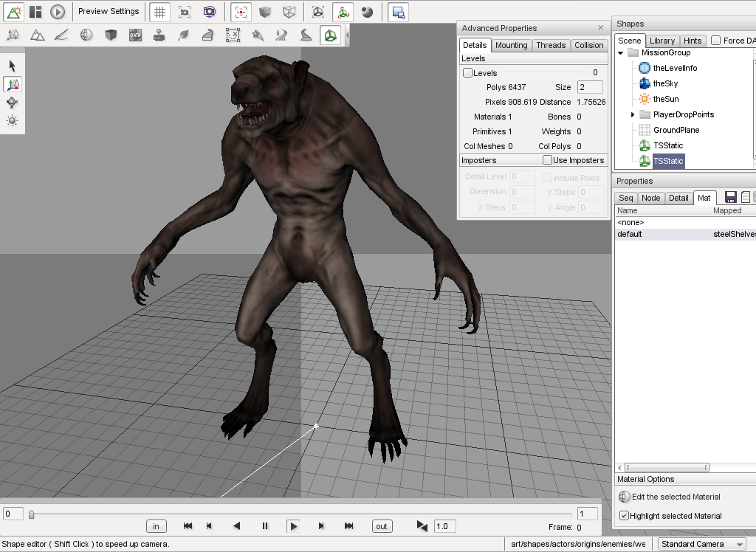Collapse the MissionGroup tree node
Image resolution: width=756 pixels, height=552 pixels.
621,53
